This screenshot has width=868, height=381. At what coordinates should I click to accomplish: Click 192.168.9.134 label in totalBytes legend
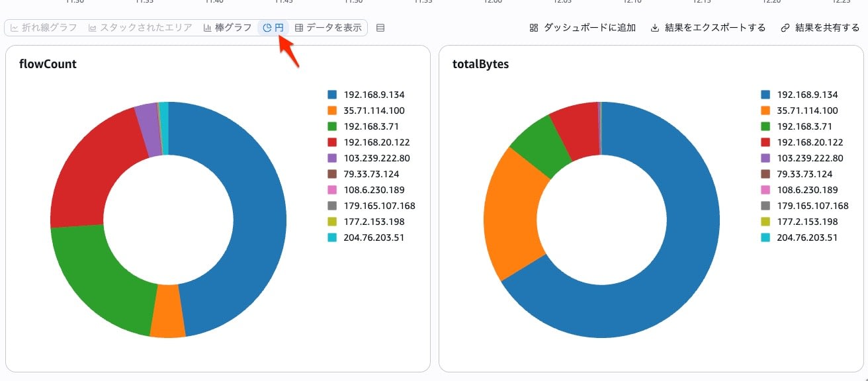(807, 95)
